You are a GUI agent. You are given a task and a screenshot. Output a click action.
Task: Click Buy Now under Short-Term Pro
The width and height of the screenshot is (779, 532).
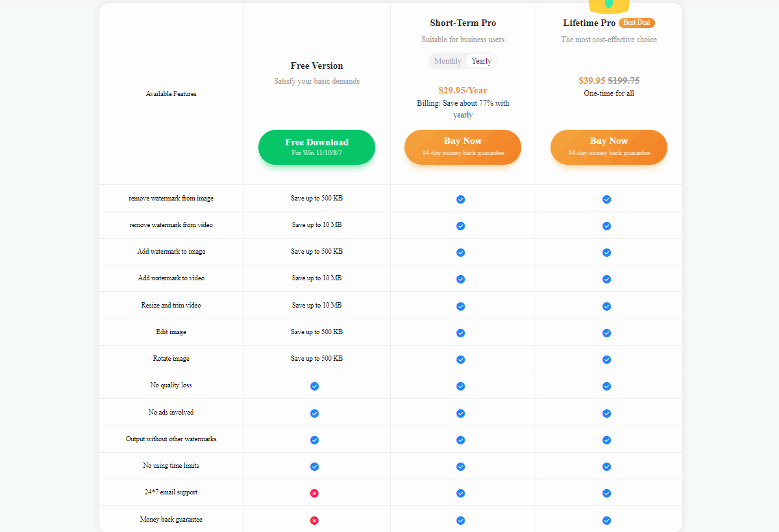pyautogui.click(x=463, y=147)
